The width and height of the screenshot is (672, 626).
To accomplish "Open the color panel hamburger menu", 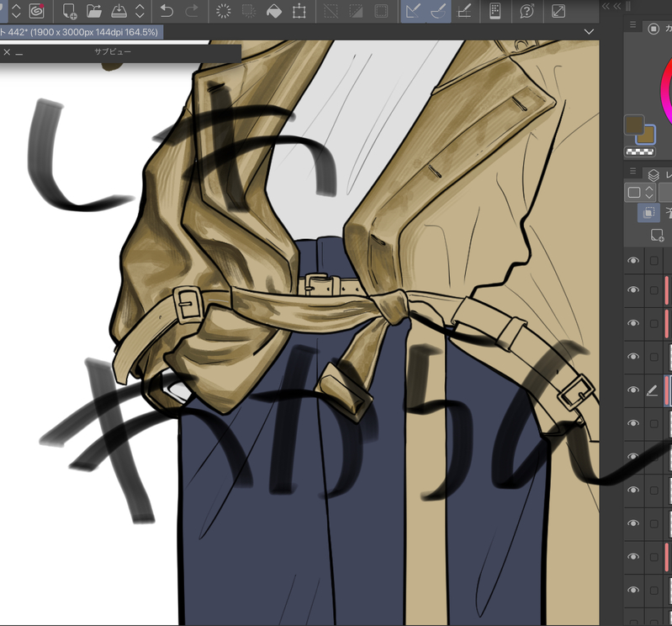I will [633, 25].
